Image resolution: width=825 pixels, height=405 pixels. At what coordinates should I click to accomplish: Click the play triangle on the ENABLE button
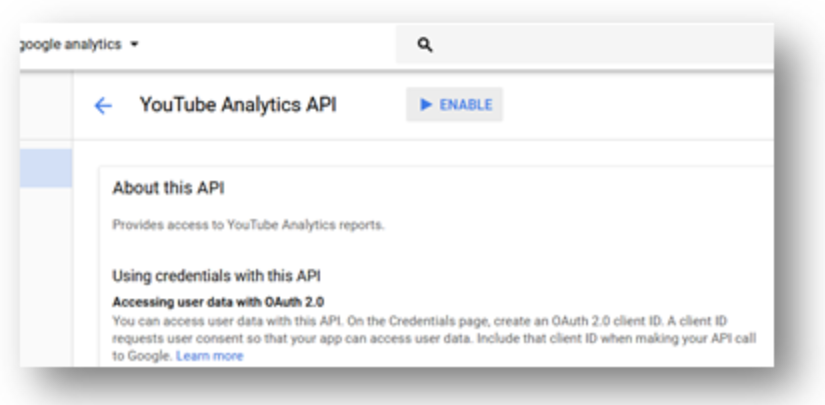pyautogui.click(x=426, y=105)
